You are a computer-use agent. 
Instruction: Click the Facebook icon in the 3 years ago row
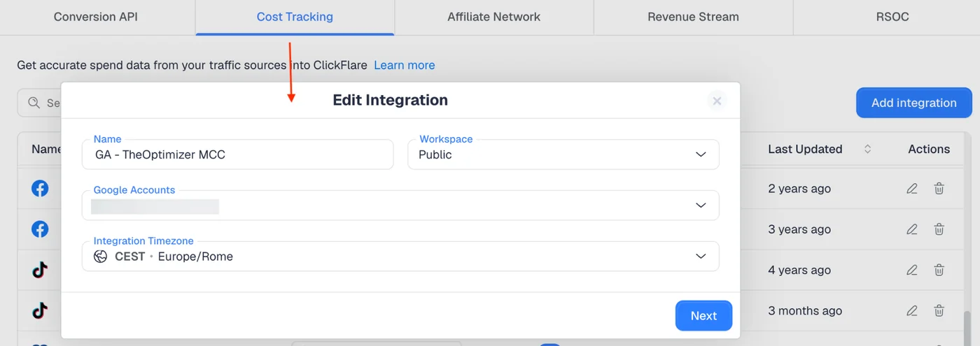(40, 229)
